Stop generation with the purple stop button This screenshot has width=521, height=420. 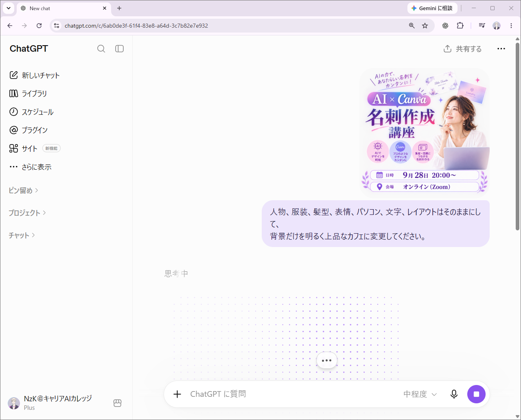[x=476, y=394]
